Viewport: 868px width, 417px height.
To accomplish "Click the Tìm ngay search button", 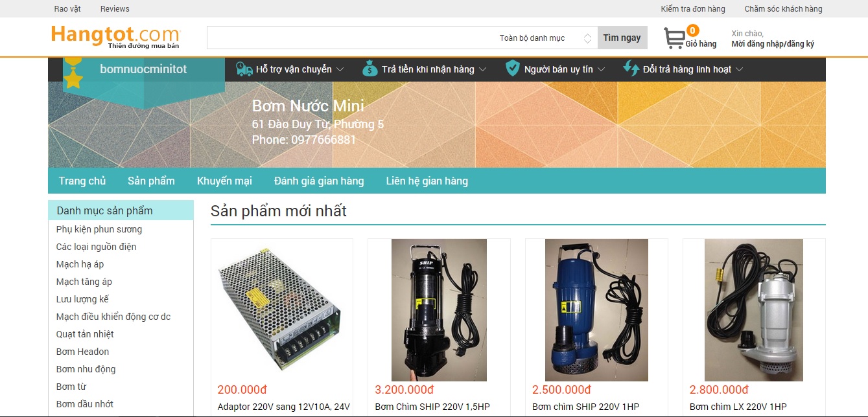I will click(622, 38).
